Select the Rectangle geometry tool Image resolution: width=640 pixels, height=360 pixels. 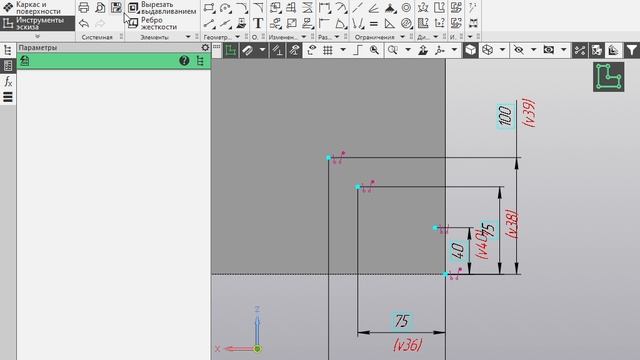point(209,8)
